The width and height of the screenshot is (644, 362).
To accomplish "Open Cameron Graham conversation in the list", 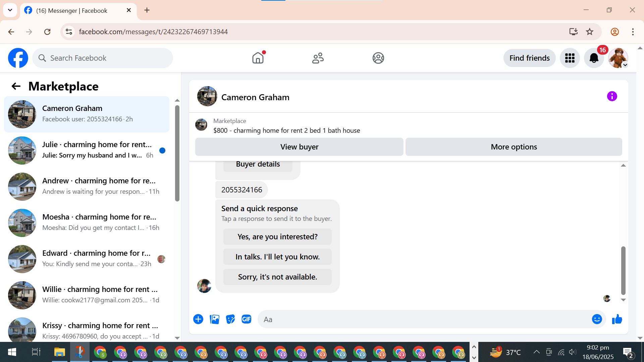I will 87,114.
